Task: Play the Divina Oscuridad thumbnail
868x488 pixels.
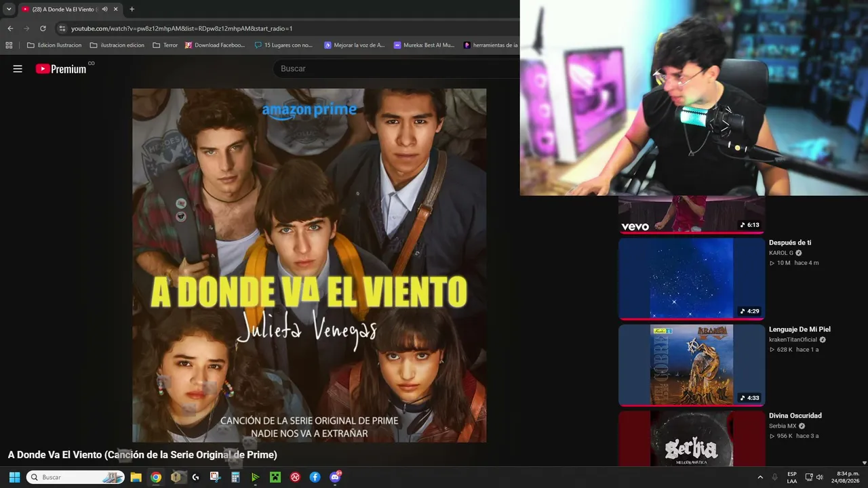Action: pos(692,439)
